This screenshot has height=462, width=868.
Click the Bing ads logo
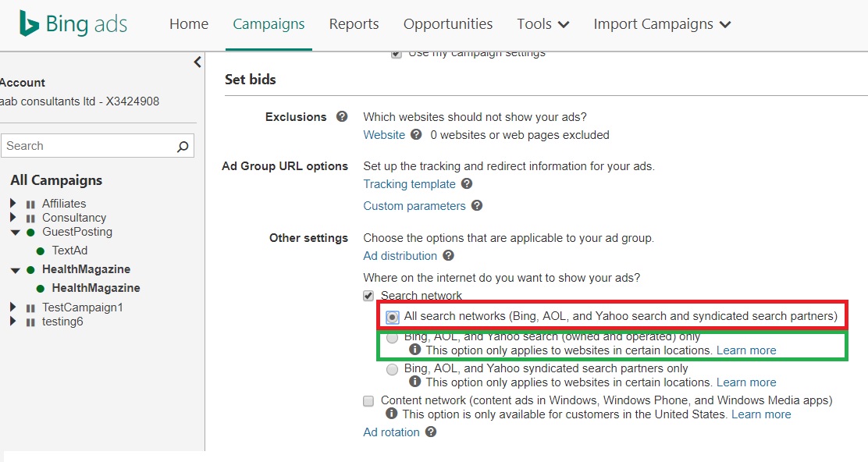[73, 23]
